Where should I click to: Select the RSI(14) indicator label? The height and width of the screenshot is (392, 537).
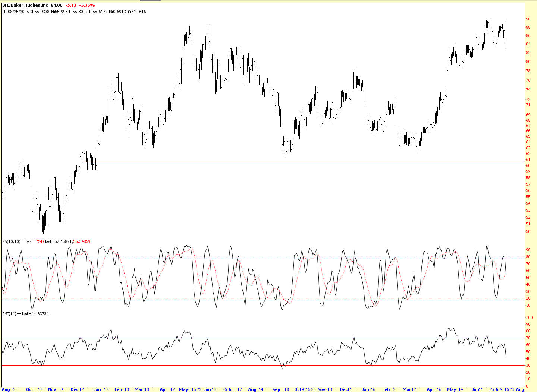coord(9,314)
